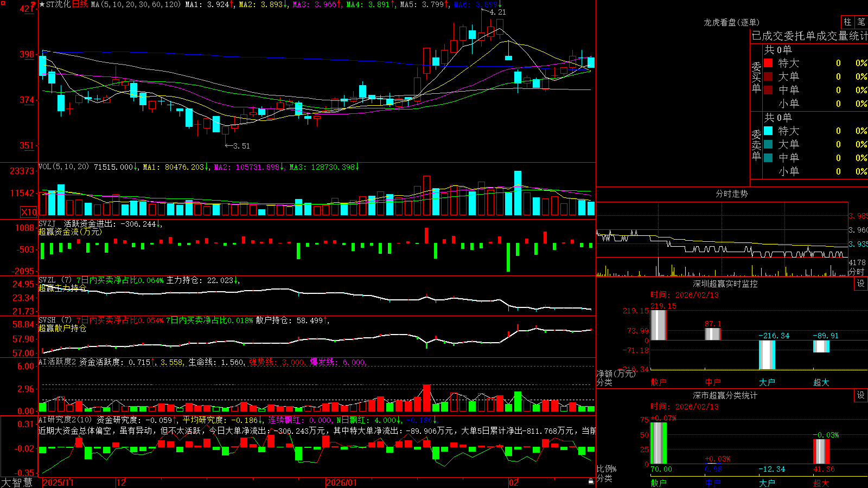Jump to the 12 month timeline marker
The width and height of the screenshot is (868, 488).
pos(122,483)
